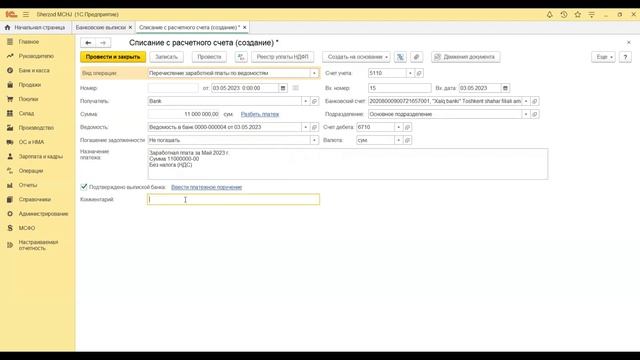Switch to Банковские выписки tab

(x=101, y=27)
